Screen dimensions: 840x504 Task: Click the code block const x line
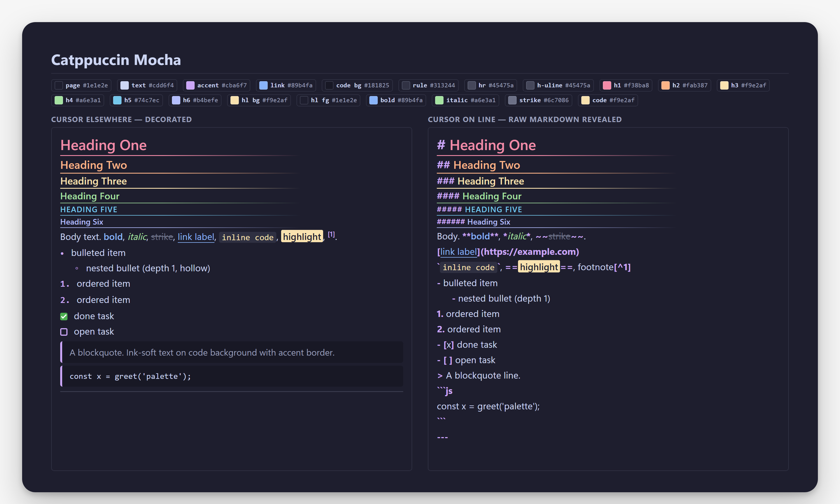coord(130,376)
